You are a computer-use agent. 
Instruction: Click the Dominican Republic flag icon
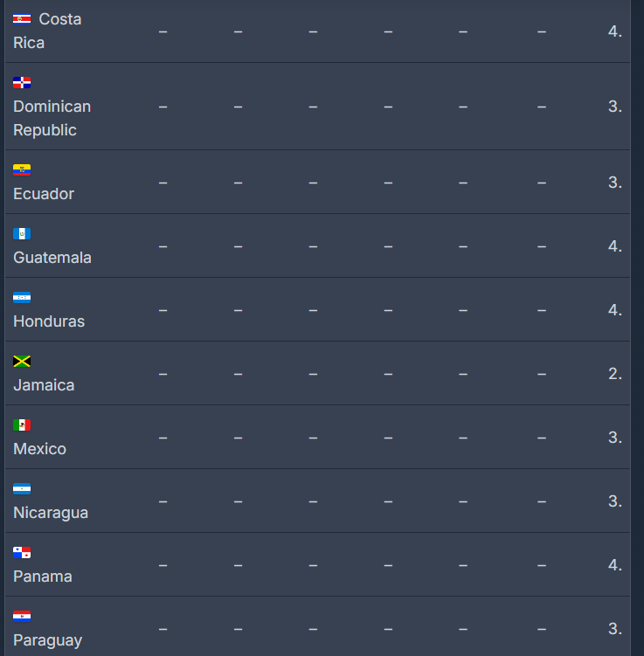coord(22,83)
